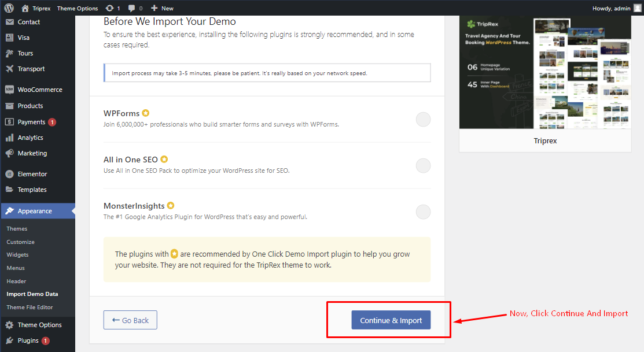
Task: Click the Contact envelope icon
Action: pyautogui.click(x=10, y=22)
